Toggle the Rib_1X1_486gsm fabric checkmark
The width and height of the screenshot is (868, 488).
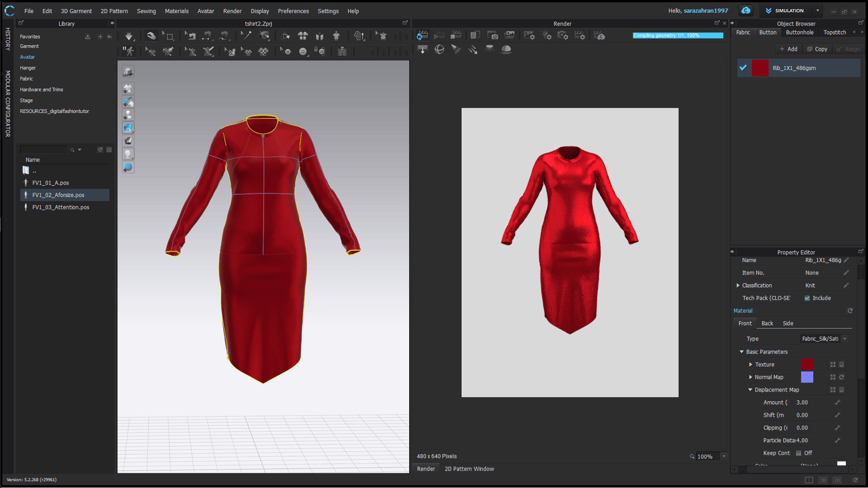click(743, 68)
